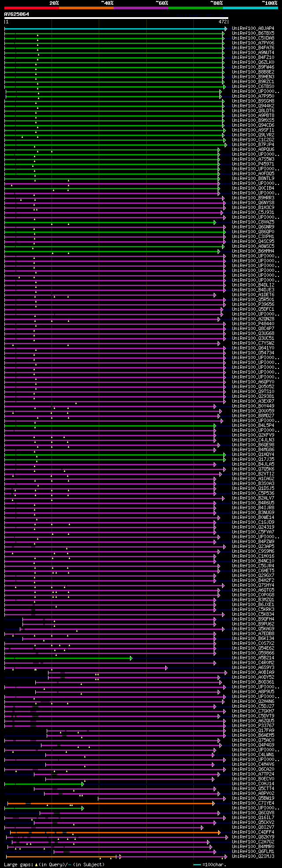Click the label UniRef100_A8PQU6
Screen dimensions: 282x868
(x=253, y=150)
